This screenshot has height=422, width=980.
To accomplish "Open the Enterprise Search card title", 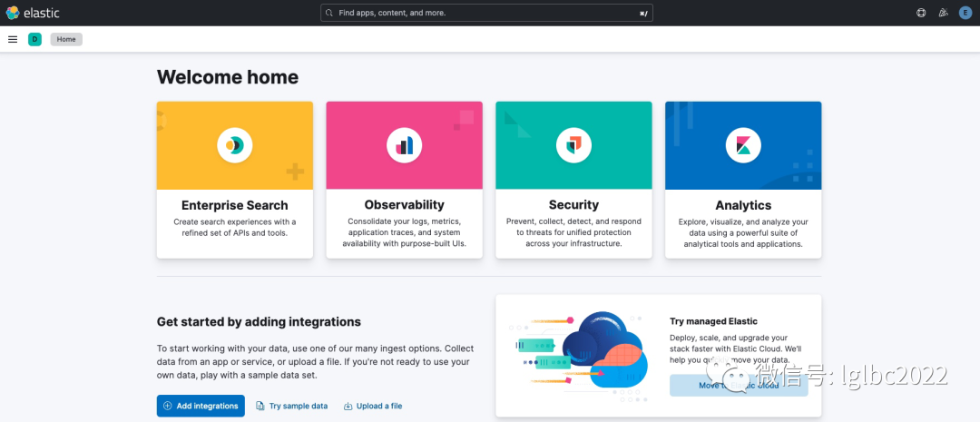I will coord(235,205).
